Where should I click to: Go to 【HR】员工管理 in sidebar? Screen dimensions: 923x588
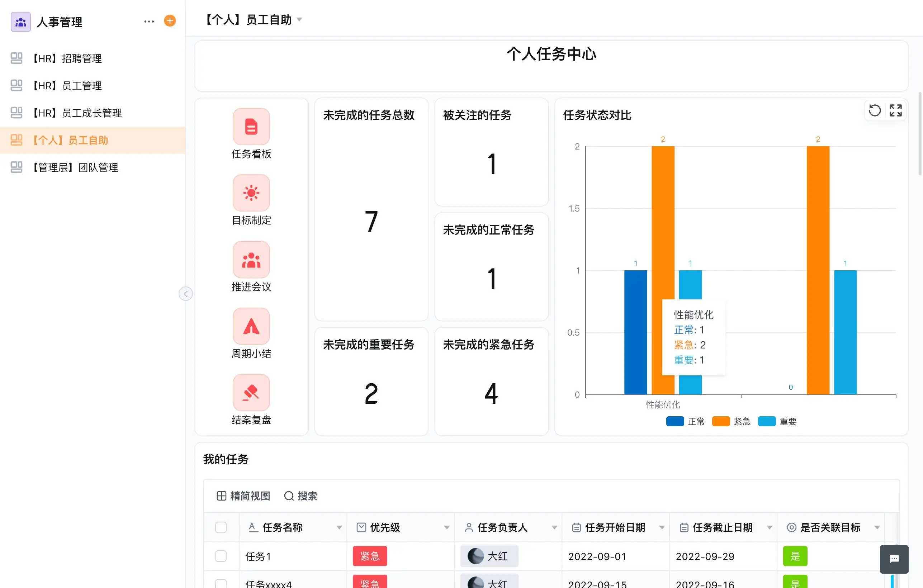pyautogui.click(x=93, y=85)
